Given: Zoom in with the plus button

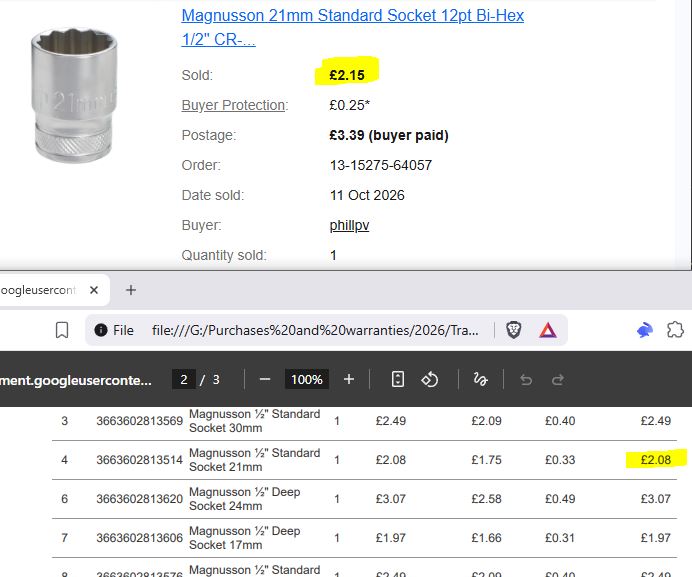Looking at the screenshot, I should pyautogui.click(x=349, y=379).
